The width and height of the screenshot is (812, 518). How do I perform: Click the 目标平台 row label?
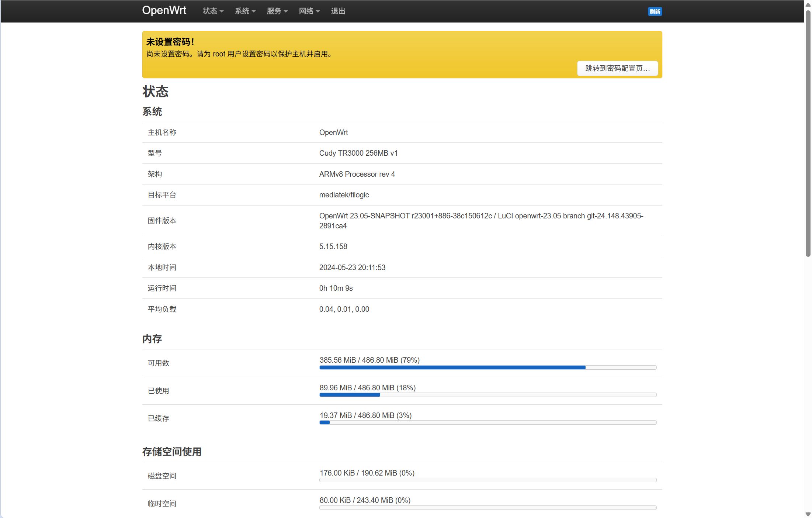coord(162,195)
